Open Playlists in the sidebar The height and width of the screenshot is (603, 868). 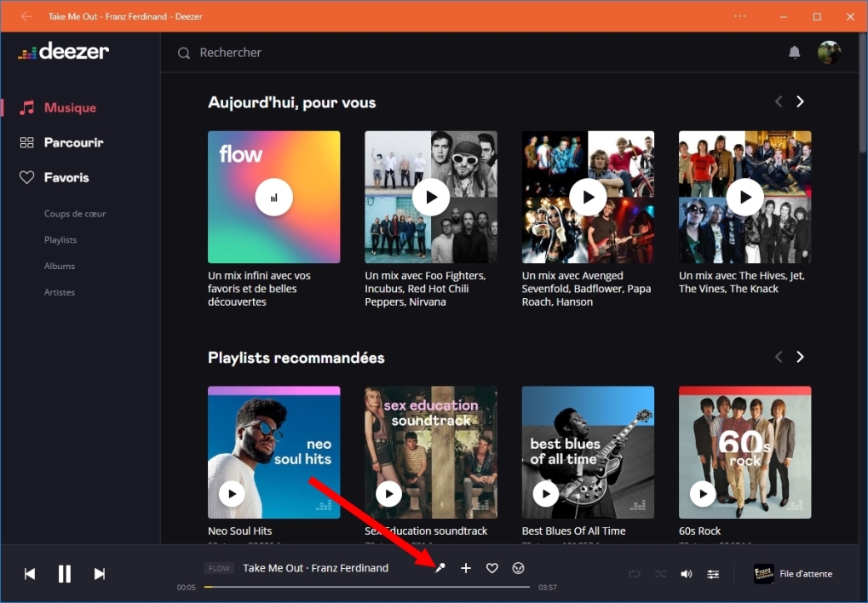coord(60,240)
